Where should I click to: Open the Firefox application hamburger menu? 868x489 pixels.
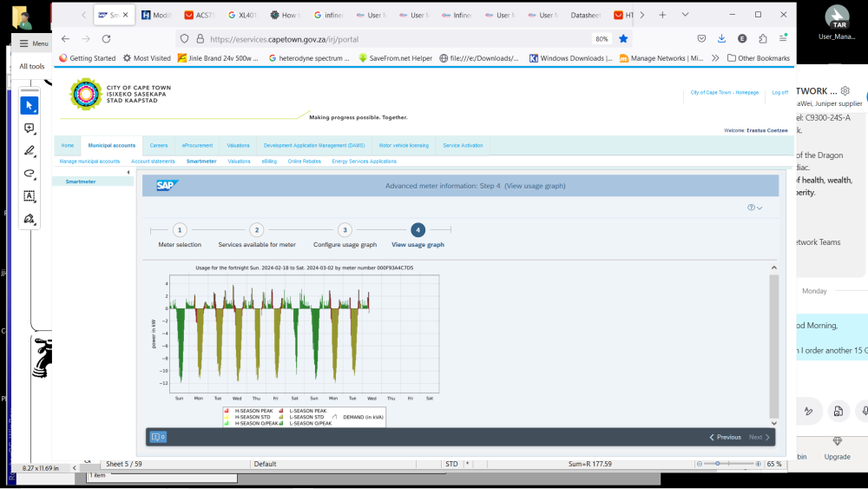783,38
